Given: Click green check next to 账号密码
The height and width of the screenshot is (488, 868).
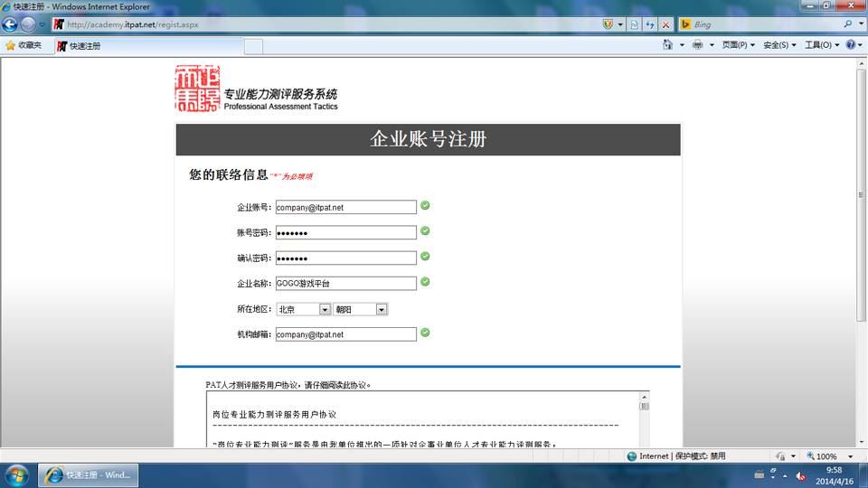Looking at the screenshot, I should click(425, 230).
